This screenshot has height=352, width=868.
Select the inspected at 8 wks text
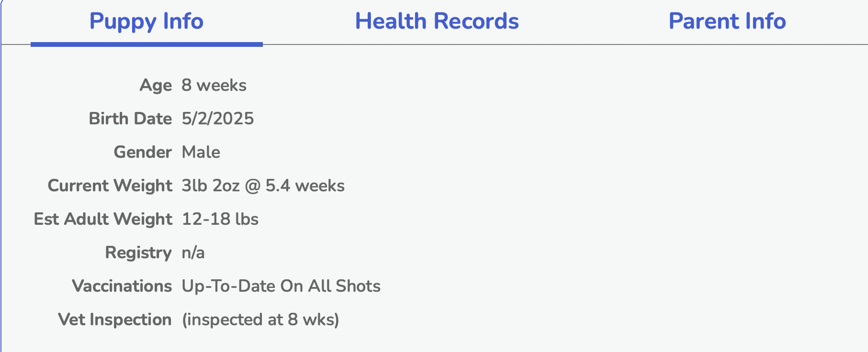coord(260,319)
